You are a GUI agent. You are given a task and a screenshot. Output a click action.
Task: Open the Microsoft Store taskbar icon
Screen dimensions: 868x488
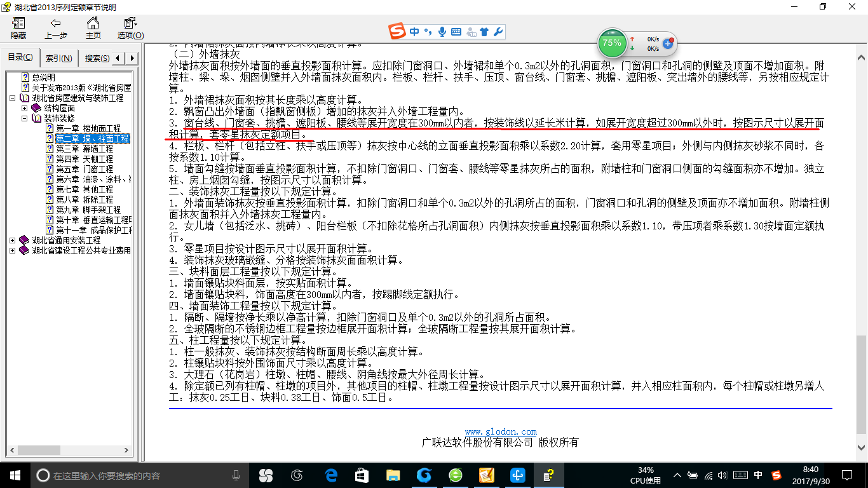[362, 475]
